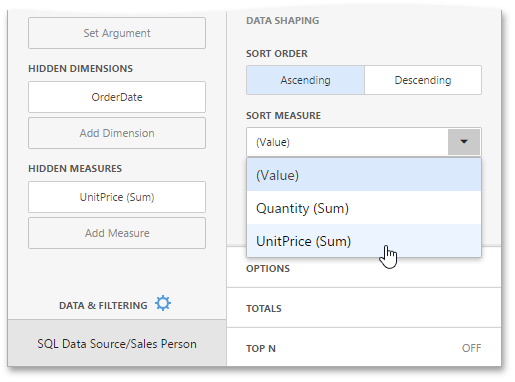The width and height of the screenshot is (515, 382).
Task: Select Descending sort order
Action: point(423,80)
